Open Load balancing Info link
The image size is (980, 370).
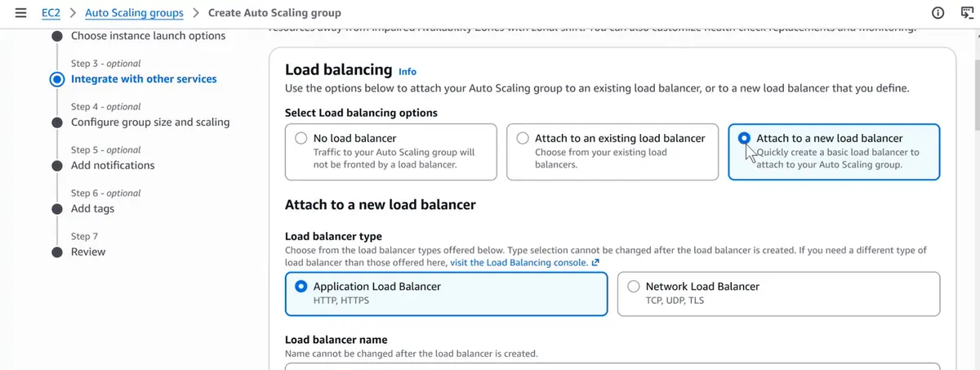coord(408,71)
